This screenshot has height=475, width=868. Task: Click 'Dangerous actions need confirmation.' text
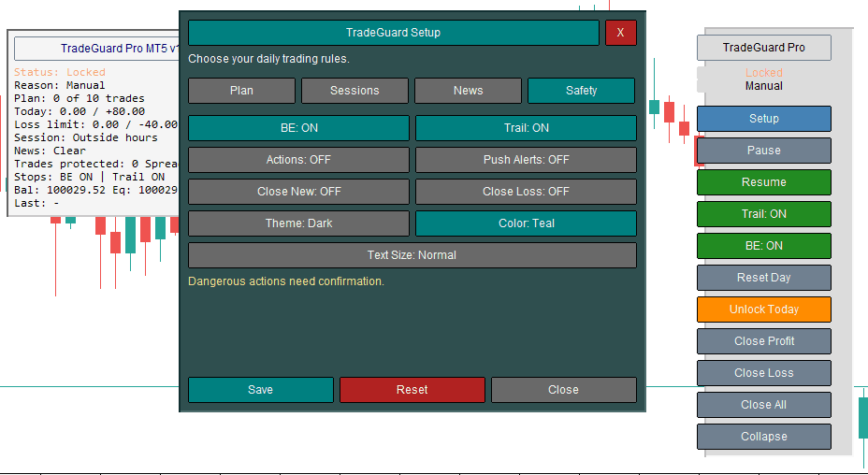(286, 281)
